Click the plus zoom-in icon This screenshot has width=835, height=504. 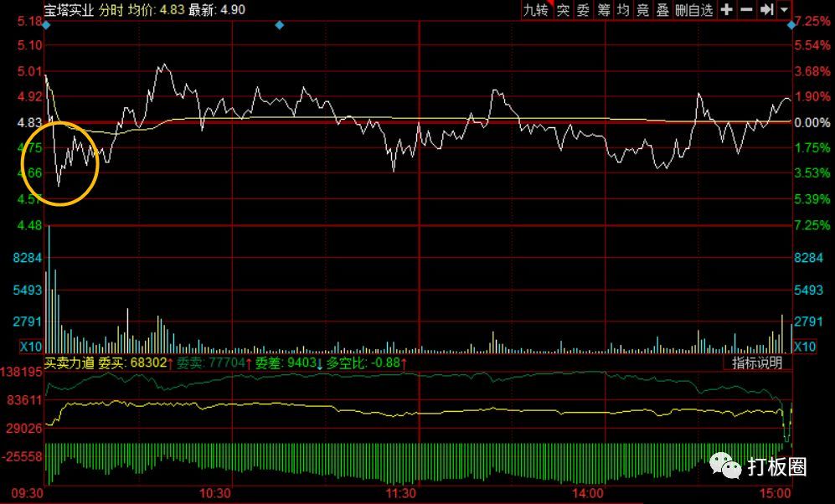726,9
